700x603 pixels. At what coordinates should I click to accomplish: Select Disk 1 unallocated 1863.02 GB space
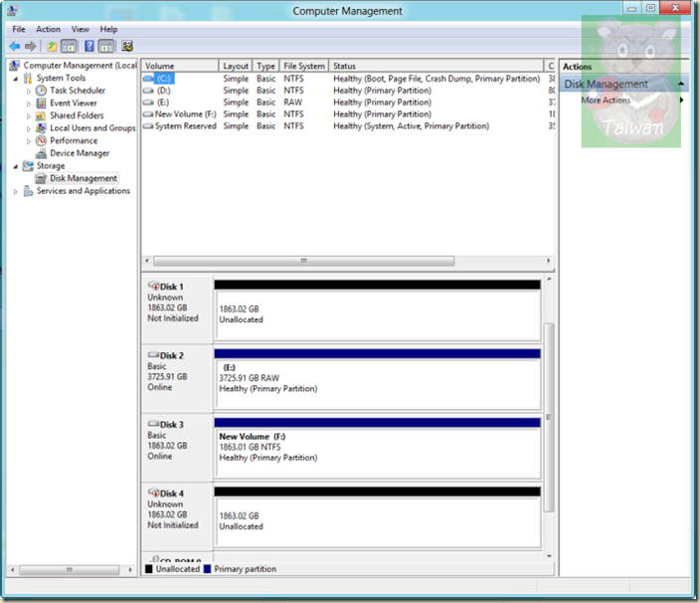point(378,314)
